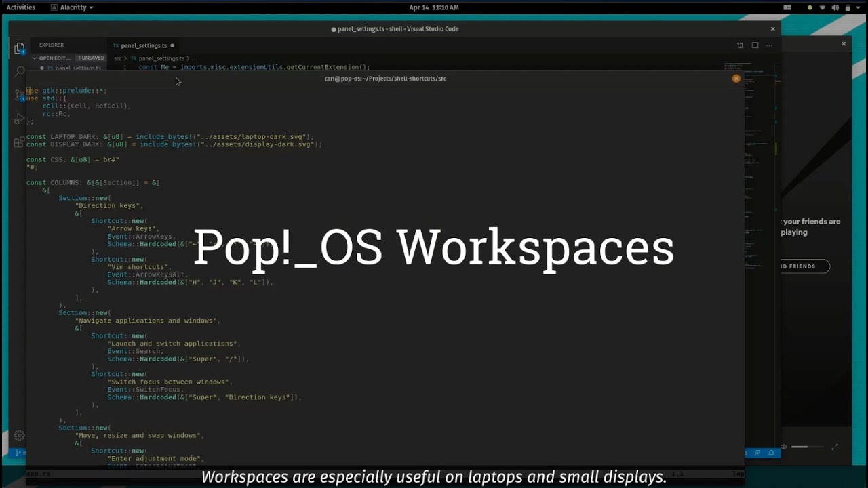Open Run and Debug view in VS Code

coord(19,119)
